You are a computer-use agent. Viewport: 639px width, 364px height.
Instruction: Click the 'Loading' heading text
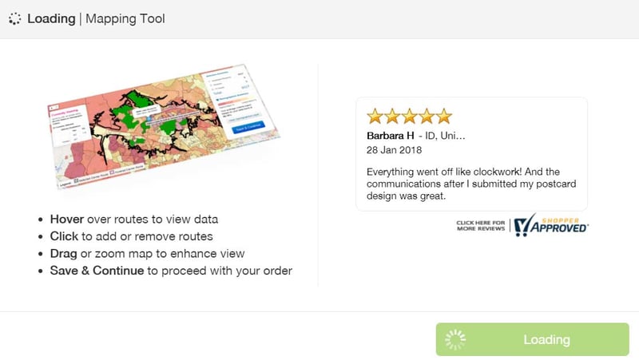pyautogui.click(x=51, y=18)
